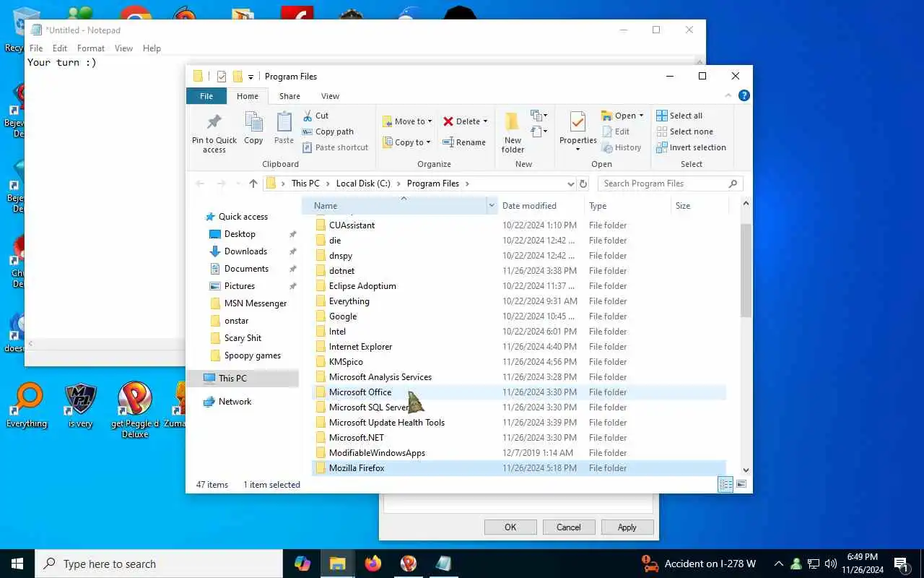Image resolution: width=924 pixels, height=578 pixels.
Task: Open address bar history dropdown
Action: click(571, 184)
